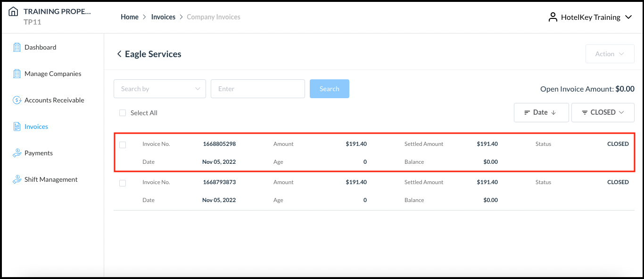Screen dimensions: 644x279
Task: Toggle the Date sort order control
Action: pyautogui.click(x=541, y=112)
